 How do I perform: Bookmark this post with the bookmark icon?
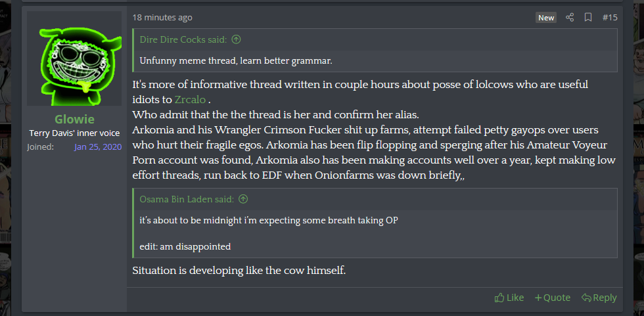tap(588, 17)
